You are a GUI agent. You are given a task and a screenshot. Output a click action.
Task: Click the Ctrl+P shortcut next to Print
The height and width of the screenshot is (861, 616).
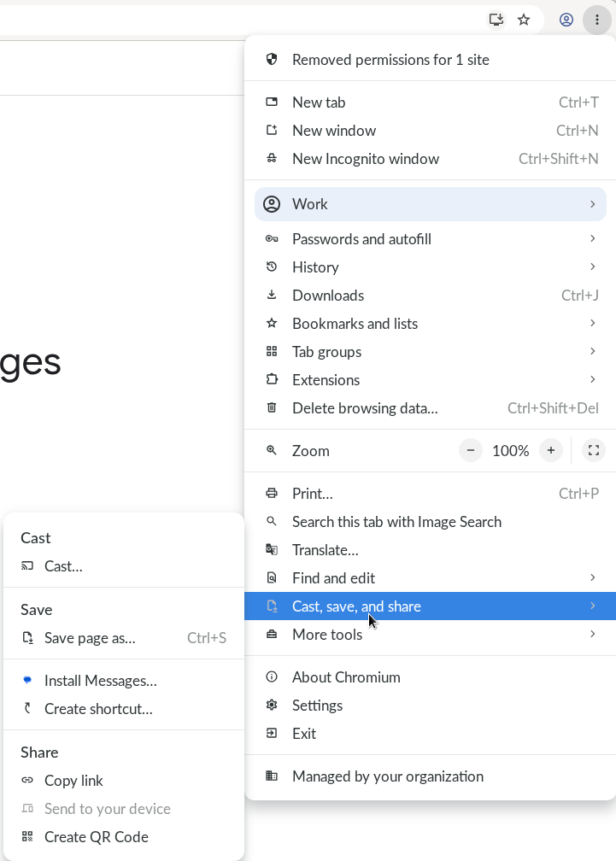pyautogui.click(x=578, y=494)
